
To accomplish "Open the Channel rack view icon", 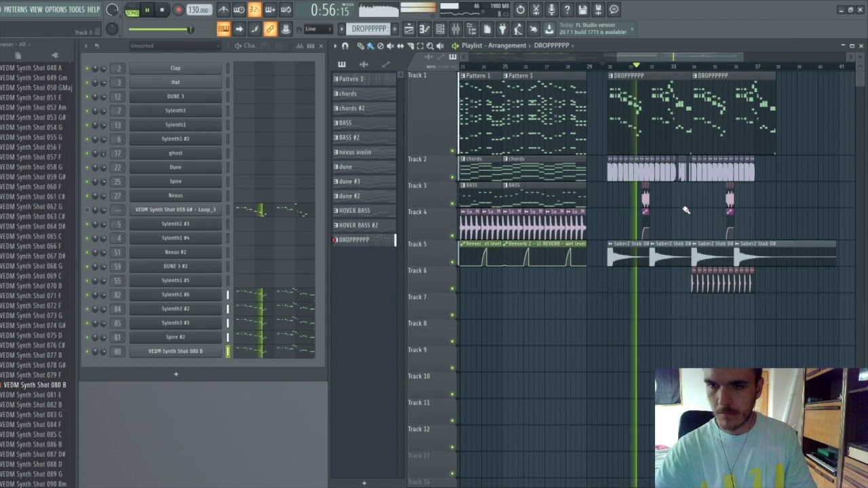I will click(440, 29).
